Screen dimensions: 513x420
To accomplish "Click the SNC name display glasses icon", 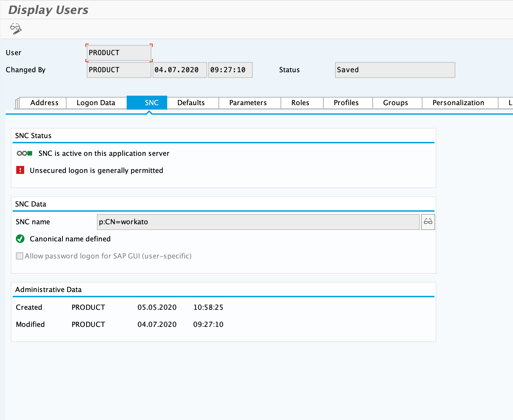I will click(x=428, y=222).
